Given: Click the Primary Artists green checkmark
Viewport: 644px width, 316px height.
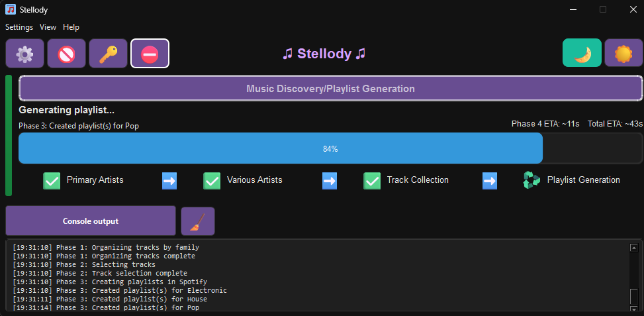Looking at the screenshot, I should tap(52, 180).
